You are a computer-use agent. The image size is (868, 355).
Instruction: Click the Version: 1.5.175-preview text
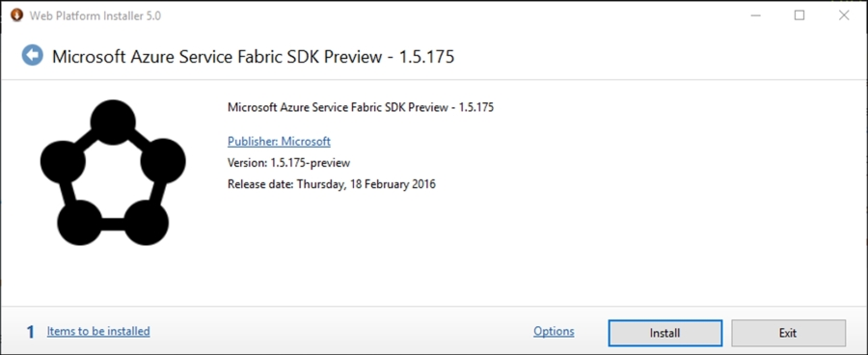(288, 163)
